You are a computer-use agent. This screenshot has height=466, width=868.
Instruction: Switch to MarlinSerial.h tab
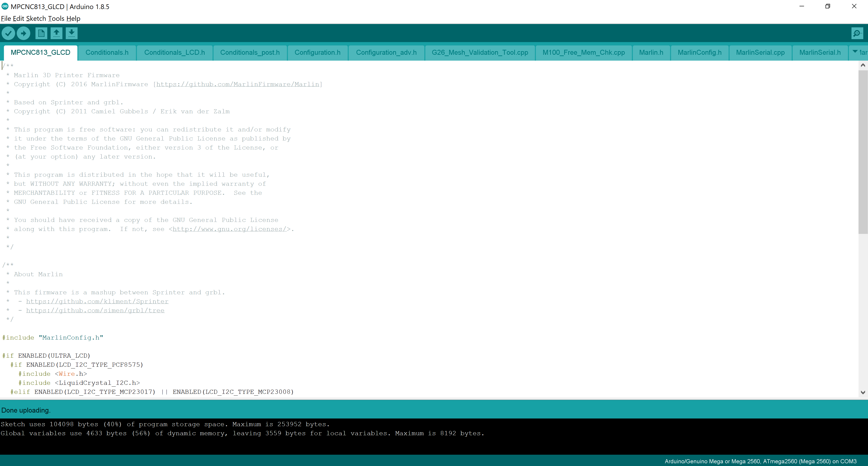click(x=820, y=53)
